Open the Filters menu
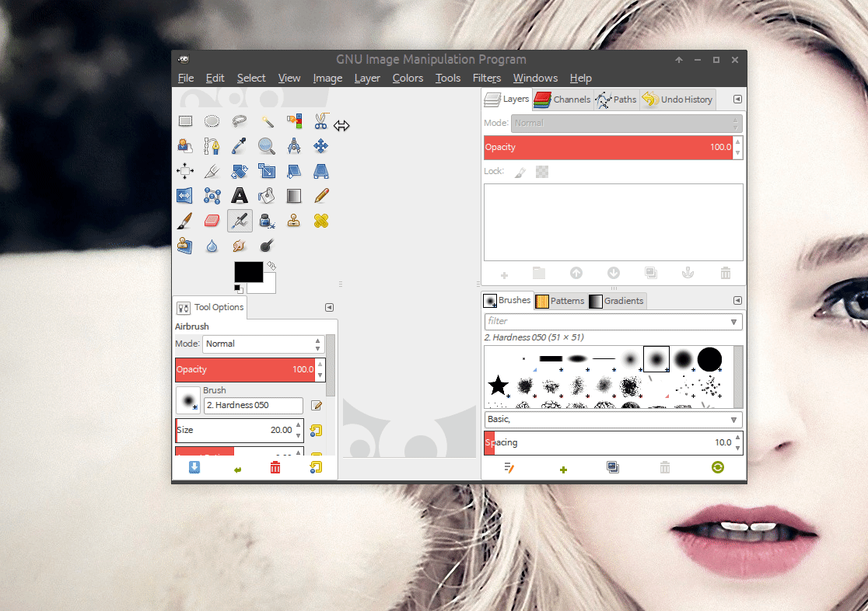The width and height of the screenshot is (868, 611). click(x=487, y=78)
